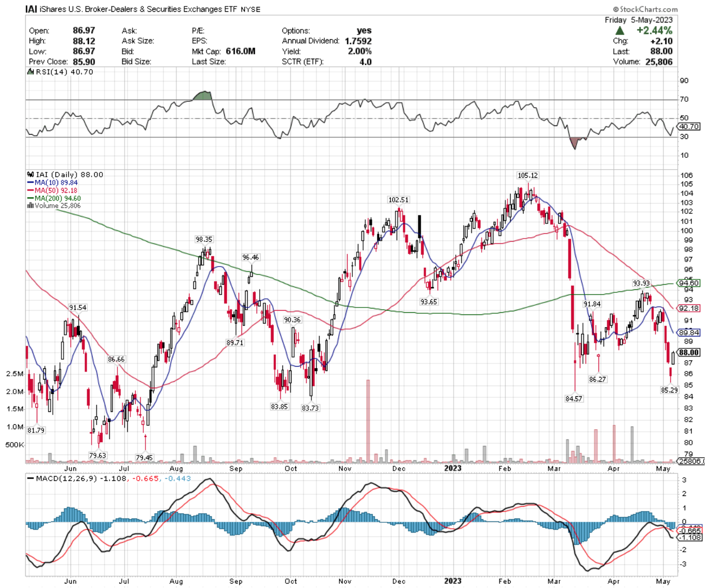This screenshot has height=588, width=709.
Task: Click the MACD signal value -0.665 in legend
Action: point(146,478)
